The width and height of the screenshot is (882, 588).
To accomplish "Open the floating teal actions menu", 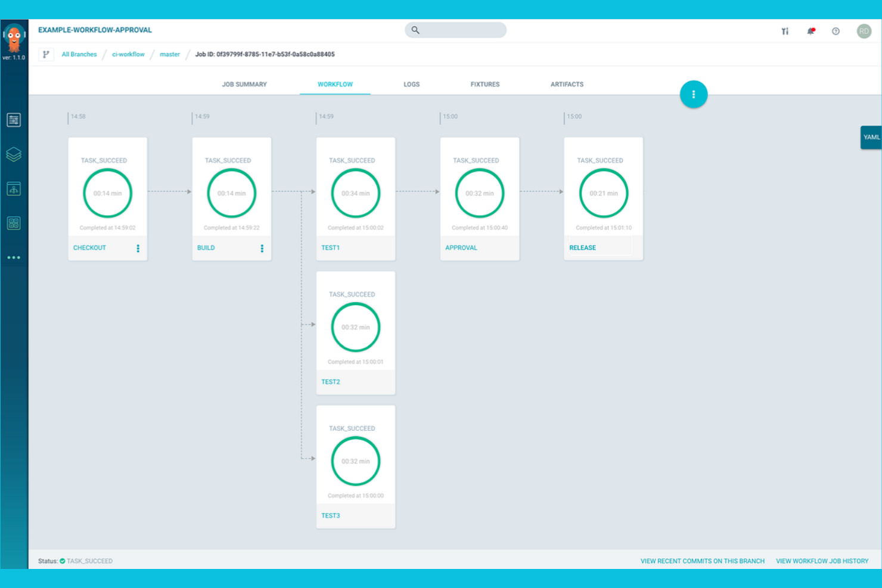I will (x=693, y=94).
